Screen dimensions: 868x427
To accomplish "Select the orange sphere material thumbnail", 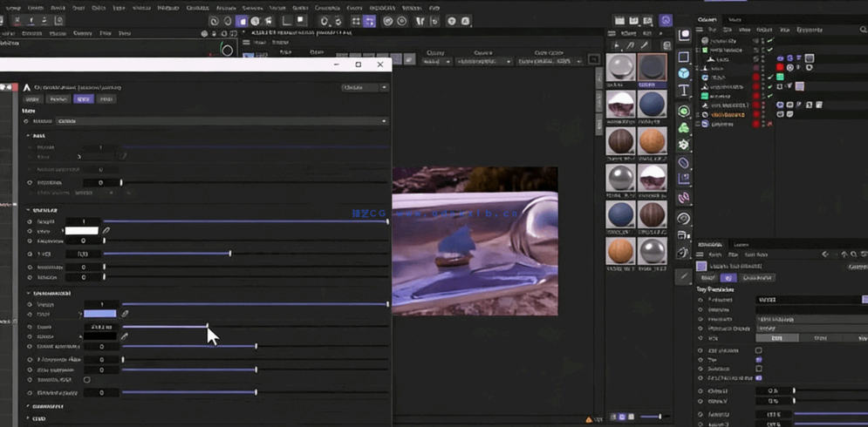I will (651, 140).
